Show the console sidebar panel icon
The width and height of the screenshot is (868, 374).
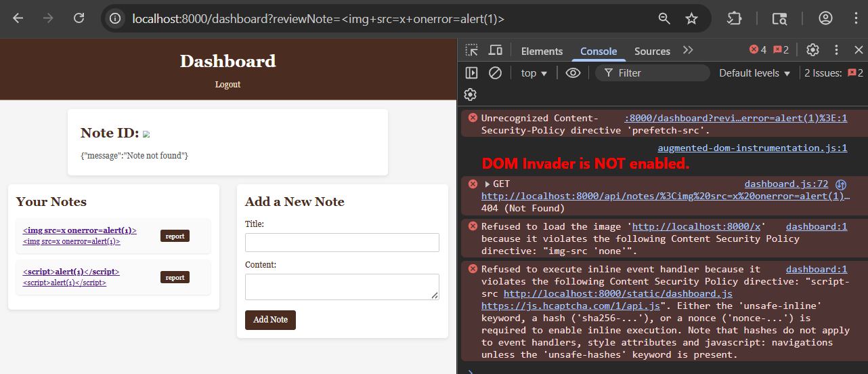472,72
